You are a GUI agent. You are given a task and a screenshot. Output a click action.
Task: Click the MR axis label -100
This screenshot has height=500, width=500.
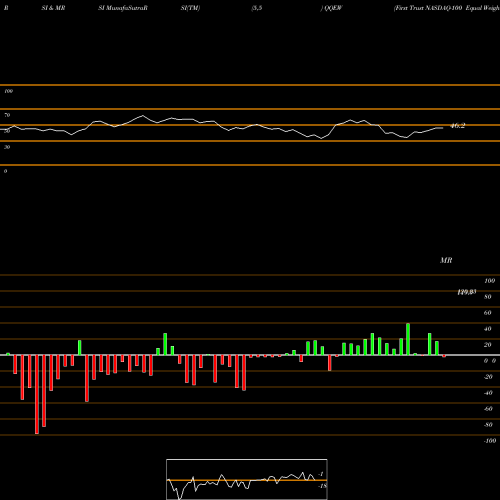490,441
